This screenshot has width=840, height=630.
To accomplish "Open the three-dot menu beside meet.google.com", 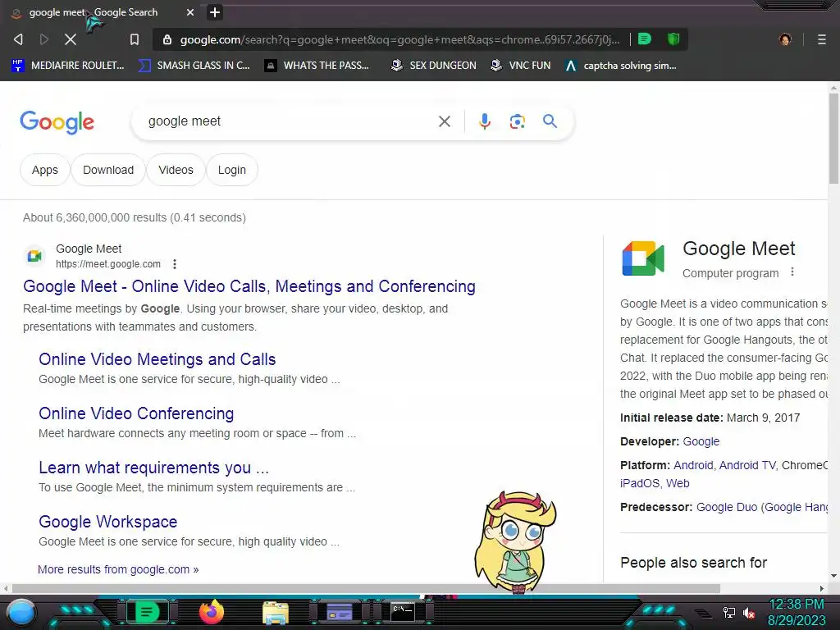I will coord(175,263).
